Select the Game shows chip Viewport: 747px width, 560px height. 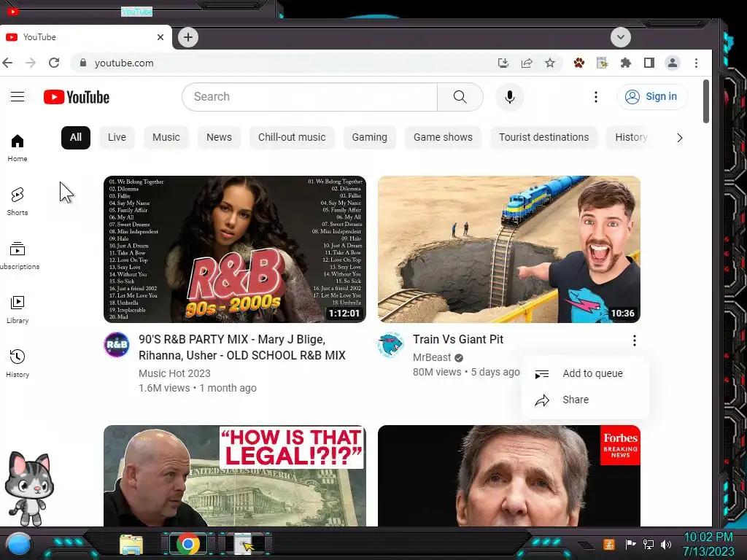[x=443, y=138]
